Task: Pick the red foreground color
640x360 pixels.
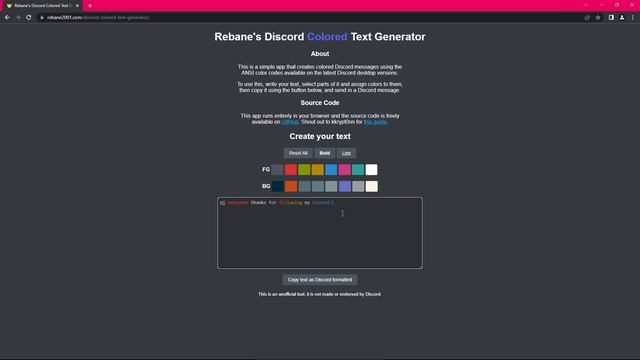Action: pos(291,169)
